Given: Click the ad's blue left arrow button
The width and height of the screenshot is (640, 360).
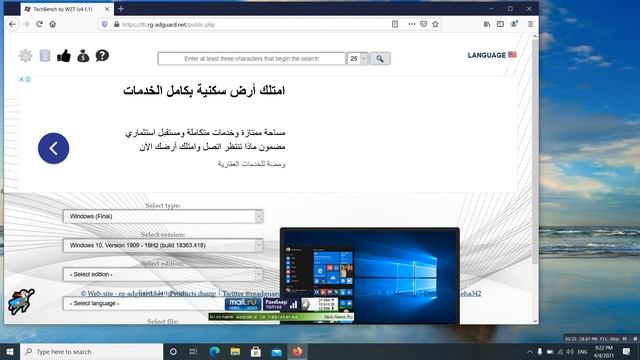Looking at the screenshot, I should [x=53, y=148].
